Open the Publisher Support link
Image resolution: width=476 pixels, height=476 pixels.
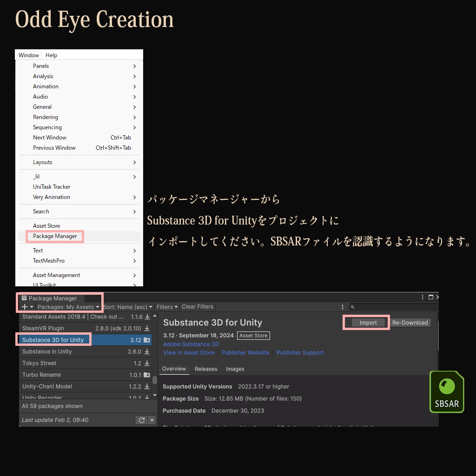(300, 353)
